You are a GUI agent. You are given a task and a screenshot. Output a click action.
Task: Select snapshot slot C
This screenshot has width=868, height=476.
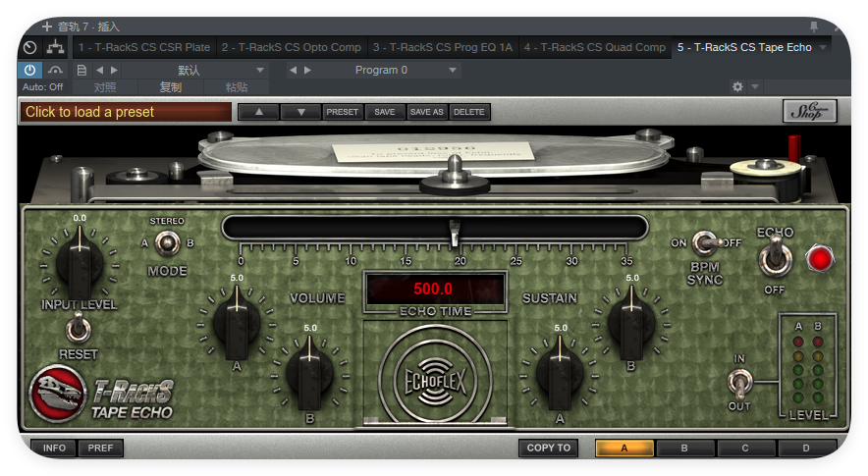point(745,448)
